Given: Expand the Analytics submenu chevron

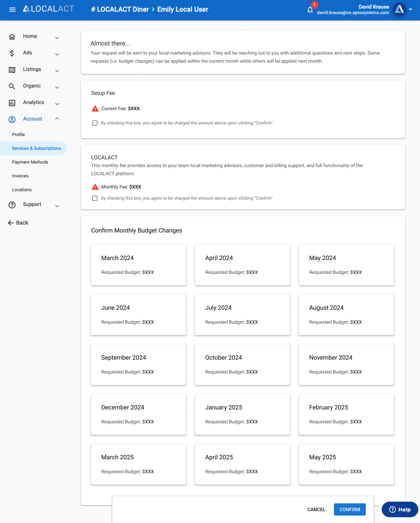Looking at the screenshot, I should point(57,104).
